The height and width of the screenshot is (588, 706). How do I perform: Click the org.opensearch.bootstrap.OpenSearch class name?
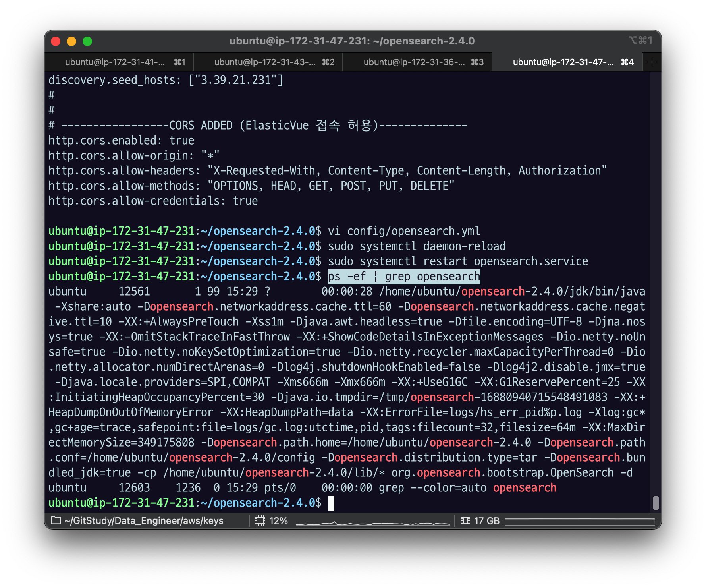pos(503,473)
